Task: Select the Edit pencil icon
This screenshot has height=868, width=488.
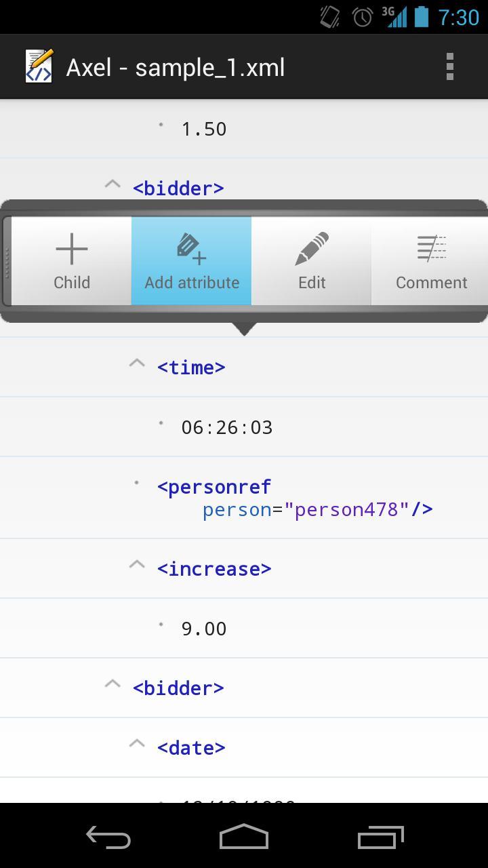Action: [x=311, y=248]
